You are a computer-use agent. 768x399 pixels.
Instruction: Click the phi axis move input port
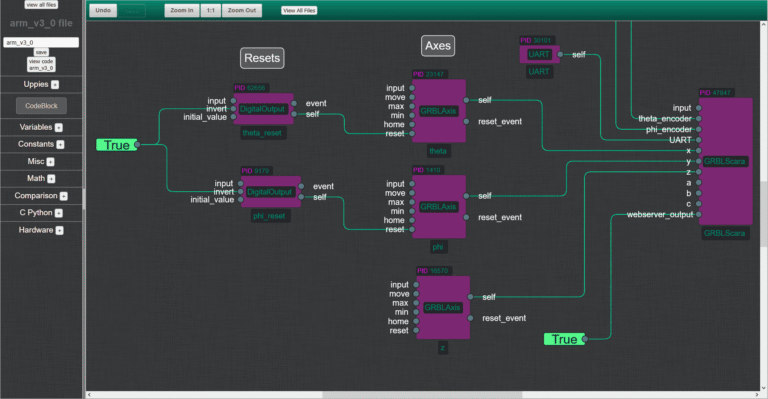click(x=412, y=193)
